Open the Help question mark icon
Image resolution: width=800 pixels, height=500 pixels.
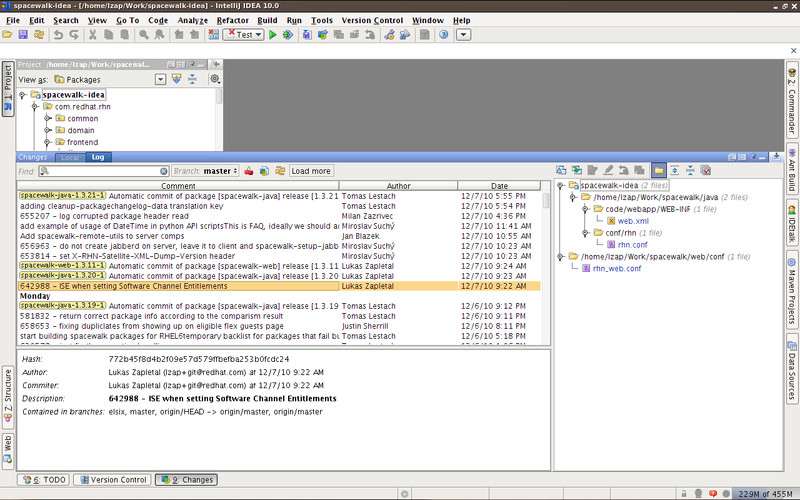point(443,35)
